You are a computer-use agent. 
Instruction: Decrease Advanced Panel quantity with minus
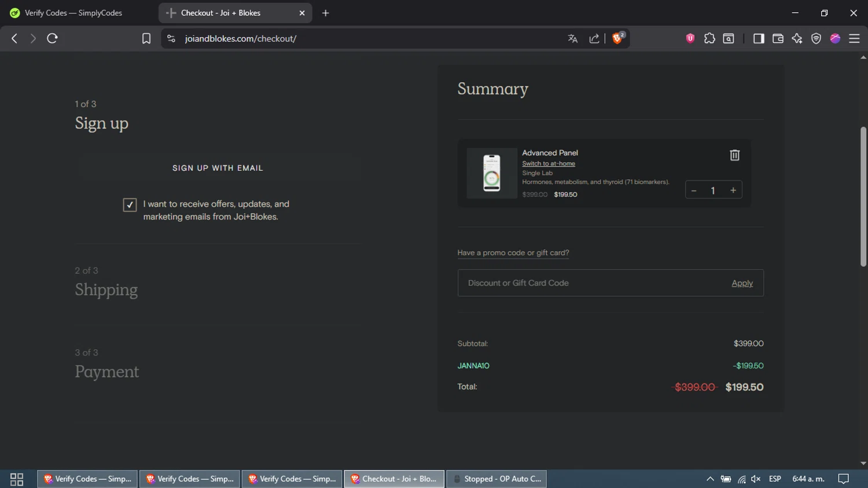pyautogui.click(x=694, y=190)
